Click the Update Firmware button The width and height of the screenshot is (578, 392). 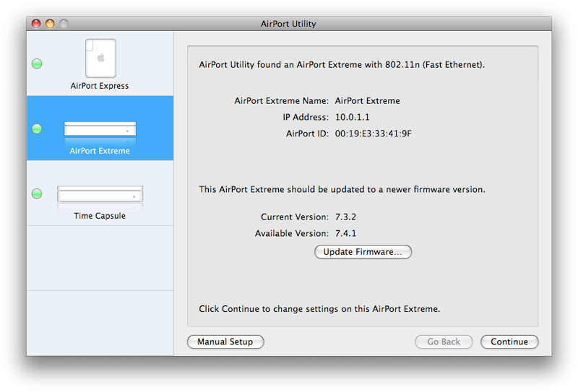point(363,252)
